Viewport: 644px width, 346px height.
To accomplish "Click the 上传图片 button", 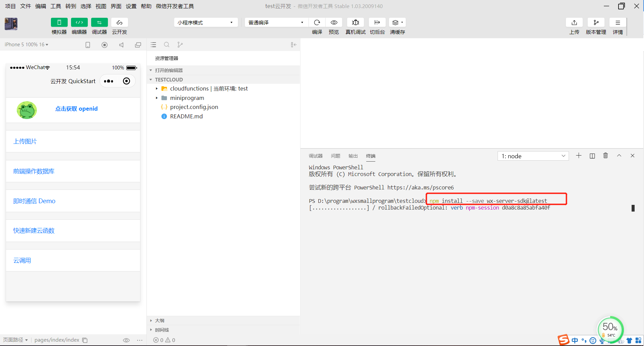I will click(25, 141).
